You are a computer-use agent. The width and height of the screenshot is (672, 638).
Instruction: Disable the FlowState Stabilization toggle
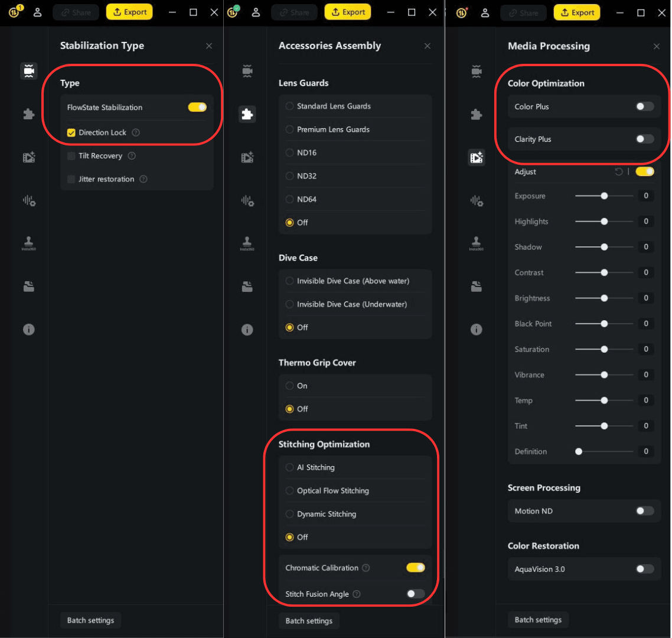tap(197, 108)
